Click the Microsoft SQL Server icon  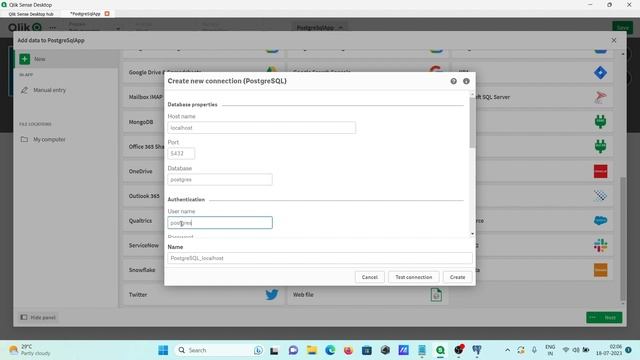pos(600,97)
